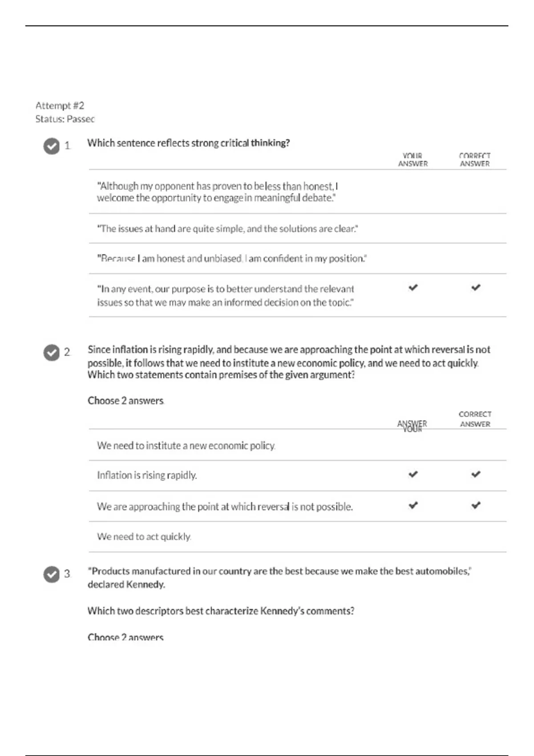Viewport: 534px width, 756px height.
Task: Click correct-answer checkmark for 'In any event' option
Action: (476, 288)
